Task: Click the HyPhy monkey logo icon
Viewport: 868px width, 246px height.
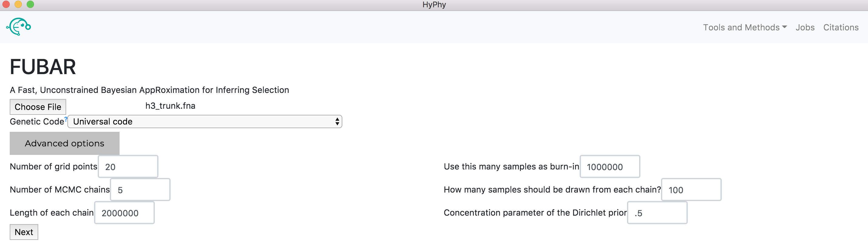Action: point(19,27)
